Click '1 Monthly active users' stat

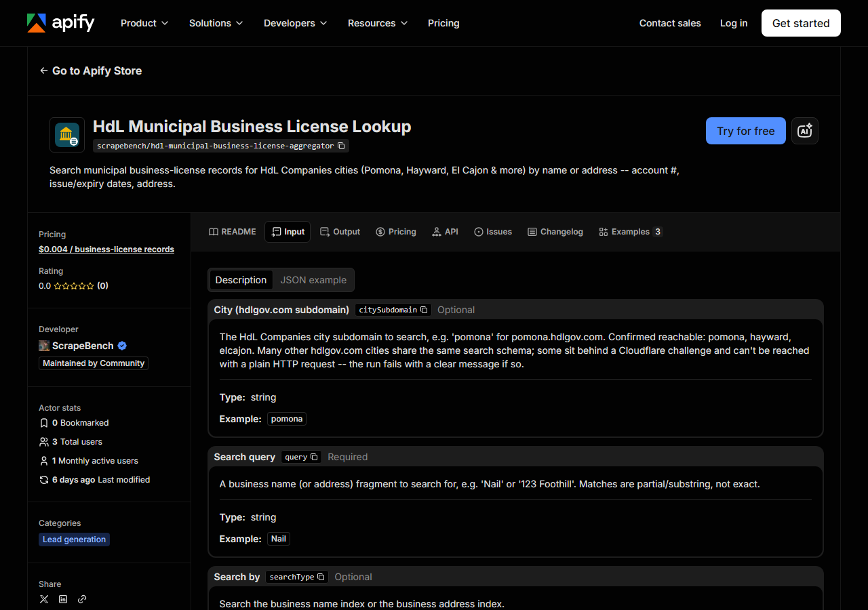(x=88, y=461)
